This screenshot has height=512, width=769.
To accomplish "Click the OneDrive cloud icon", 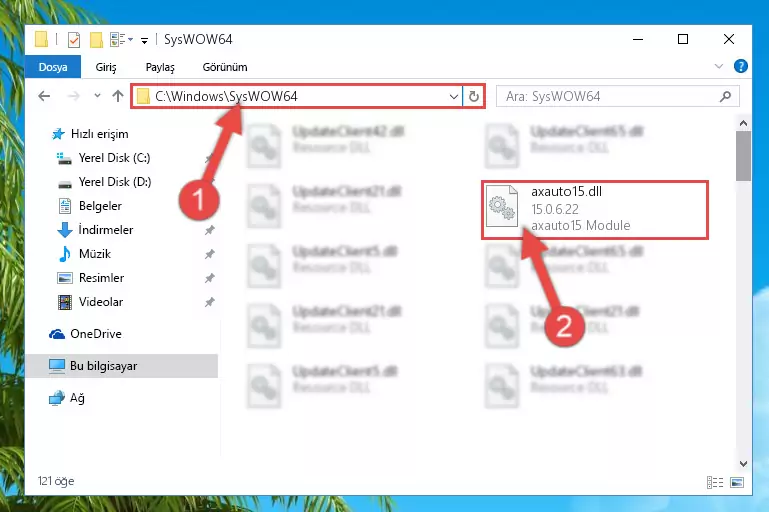I will (x=57, y=334).
